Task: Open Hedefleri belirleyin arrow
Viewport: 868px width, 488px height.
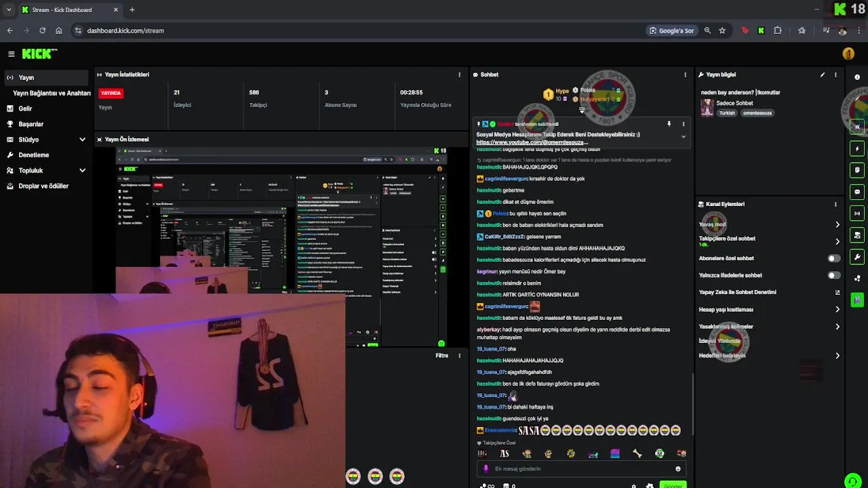Action: pos(837,356)
